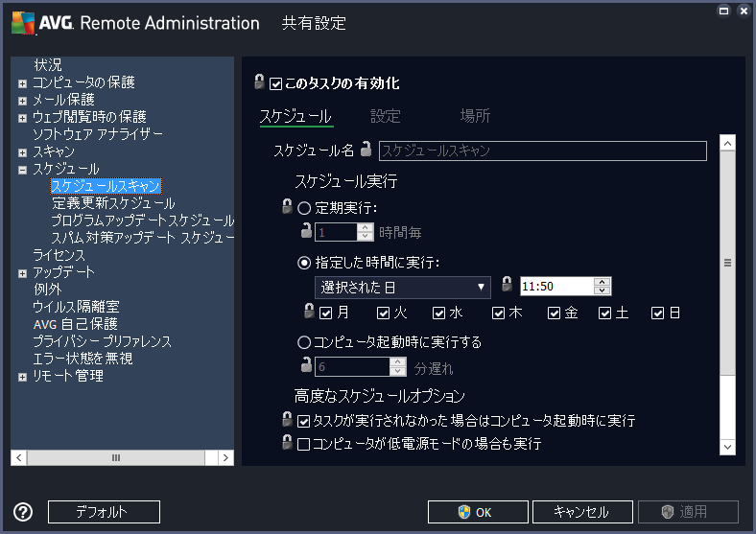This screenshot has height=534, width=756.
Task: Expand the コンピュータの保護 tree node
Action: click(x=22, y=83)
